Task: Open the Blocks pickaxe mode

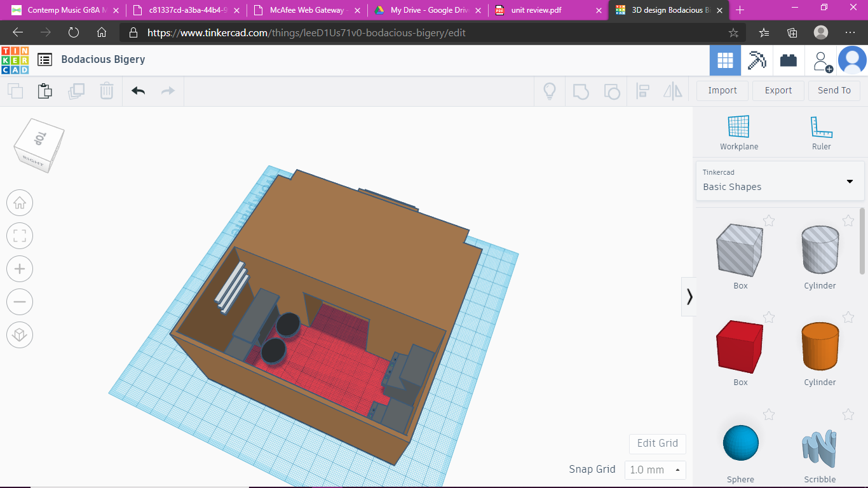Action: [757, 60]
